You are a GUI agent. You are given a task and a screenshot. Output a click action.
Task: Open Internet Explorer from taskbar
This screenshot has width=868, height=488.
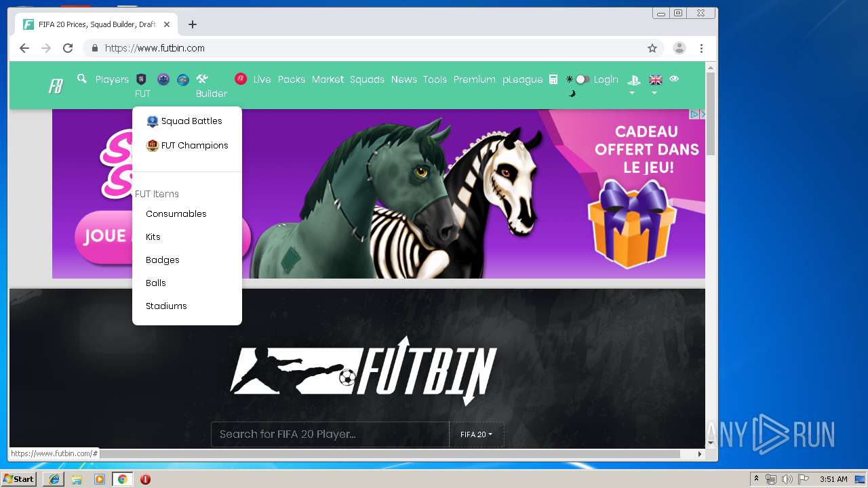coord(54,479)
